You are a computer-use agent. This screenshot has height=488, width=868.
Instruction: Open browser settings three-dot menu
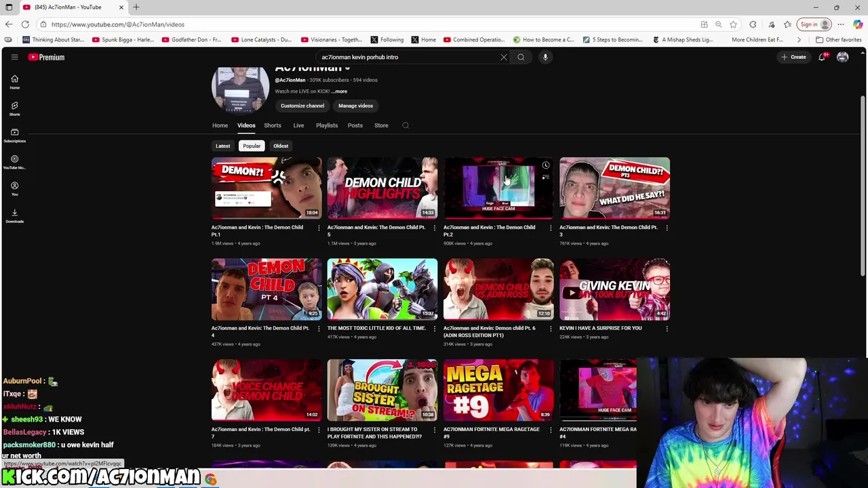[x=841, y=24]
